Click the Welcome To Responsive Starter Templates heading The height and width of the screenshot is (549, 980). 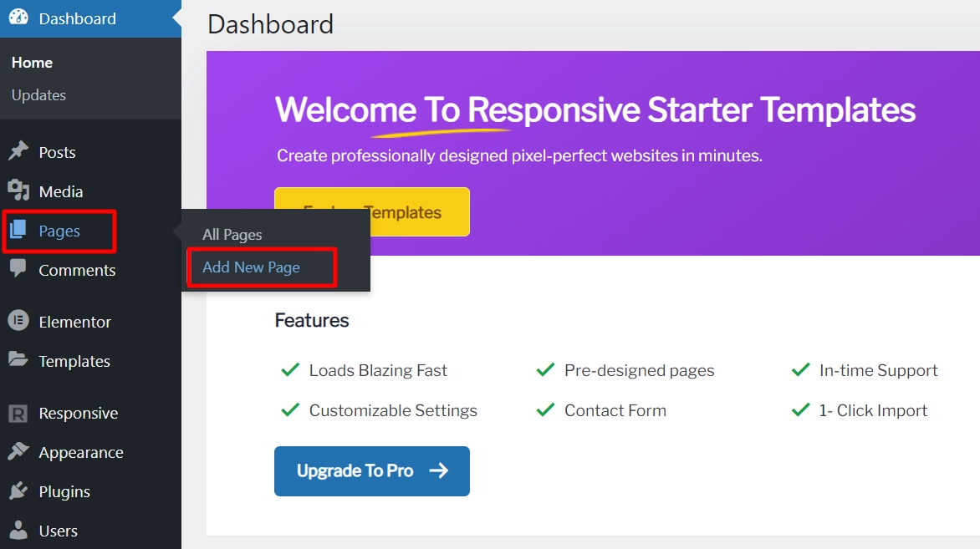tap(595, 110)
